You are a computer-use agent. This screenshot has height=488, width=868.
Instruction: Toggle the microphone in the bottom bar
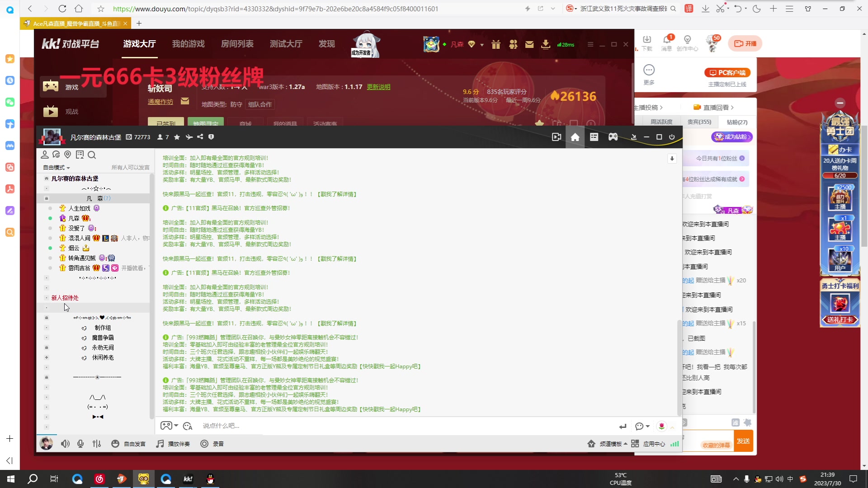click(80, 444)
